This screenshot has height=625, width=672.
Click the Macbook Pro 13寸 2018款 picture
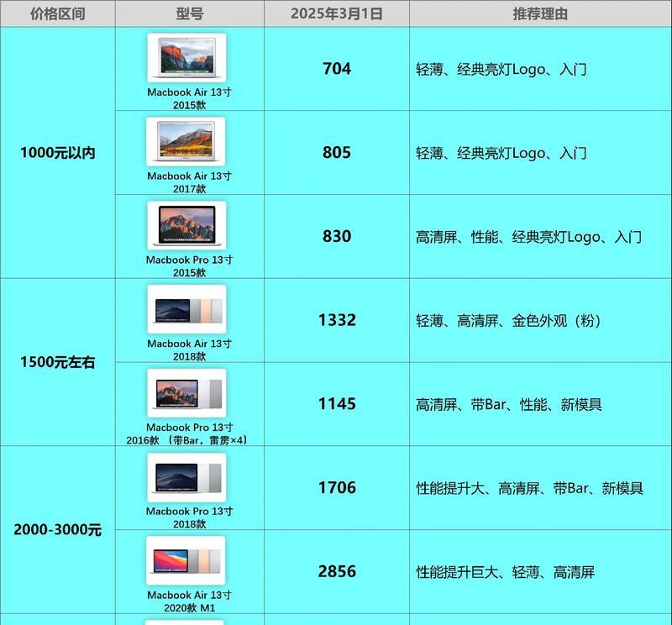[186, 477]
